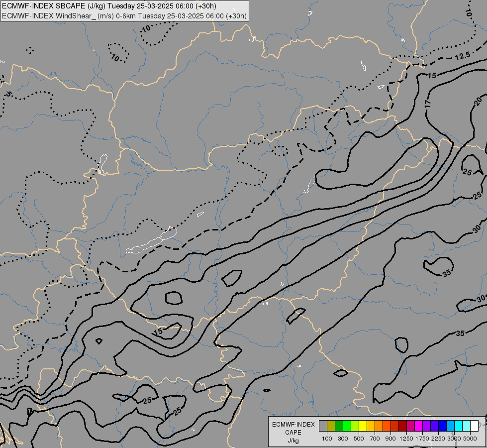Click the legend value 1250
Screen dimensions: 487x448
click(406, 439)
